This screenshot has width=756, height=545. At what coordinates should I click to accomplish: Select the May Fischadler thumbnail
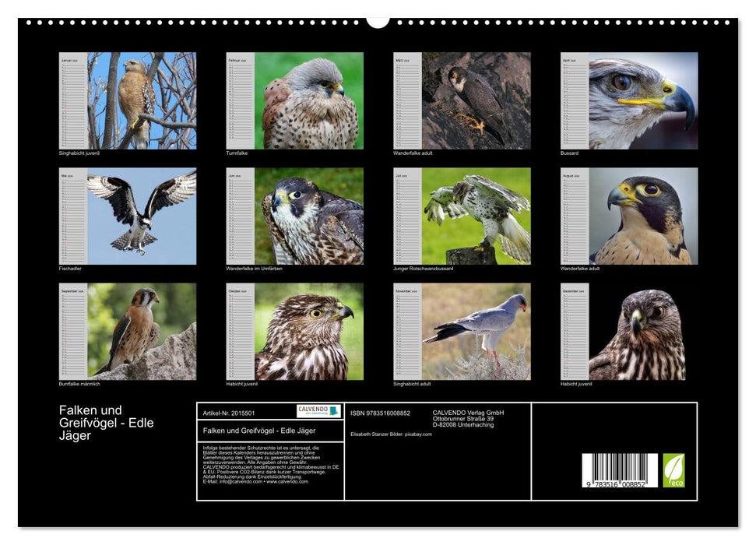pos(146,216)
